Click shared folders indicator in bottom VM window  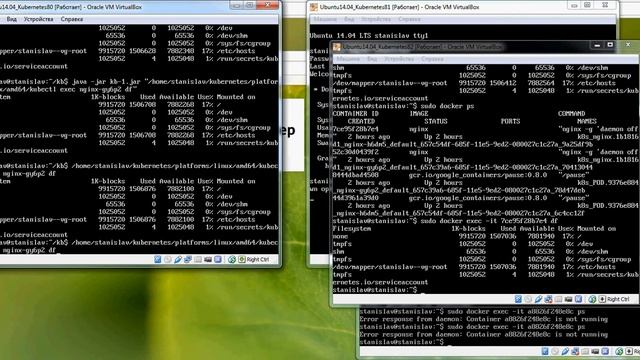click(585, 351)
